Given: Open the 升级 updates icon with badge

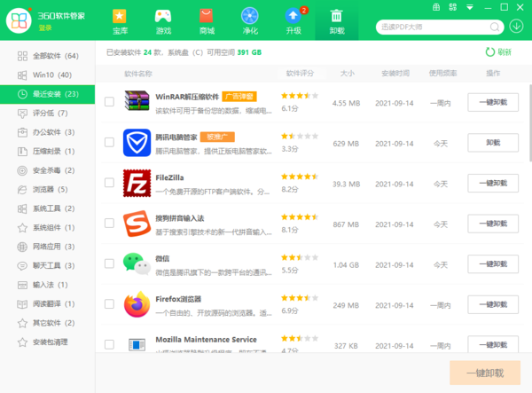Looking at the screenshot, I should pos(293,21).
